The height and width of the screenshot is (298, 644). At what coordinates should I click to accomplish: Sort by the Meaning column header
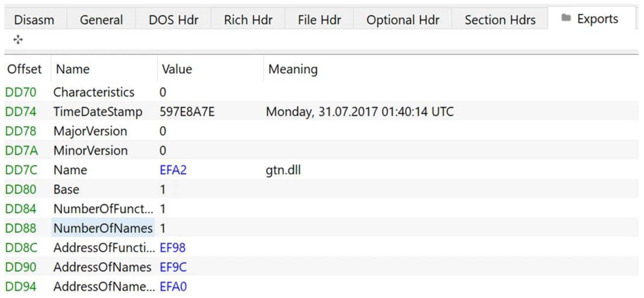click(x=293, y=69)
